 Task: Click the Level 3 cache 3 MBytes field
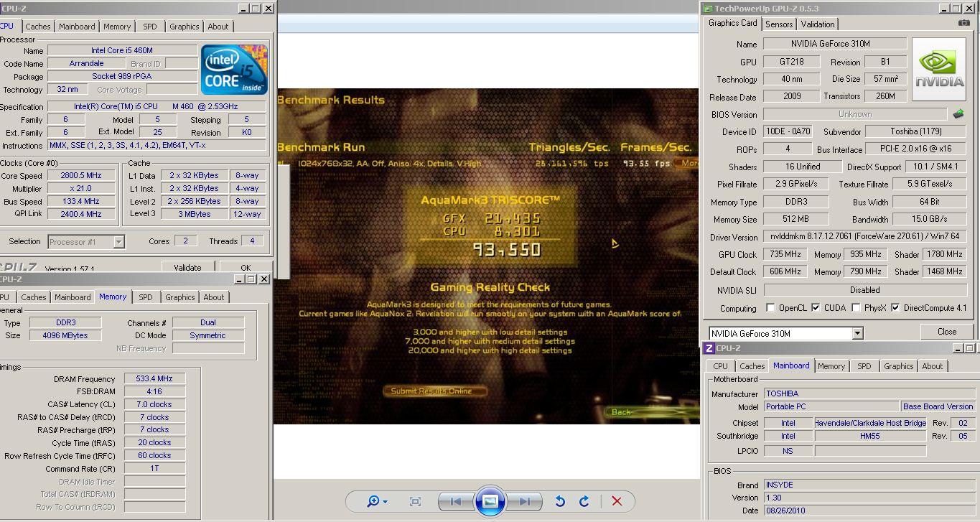coord(195,214)
